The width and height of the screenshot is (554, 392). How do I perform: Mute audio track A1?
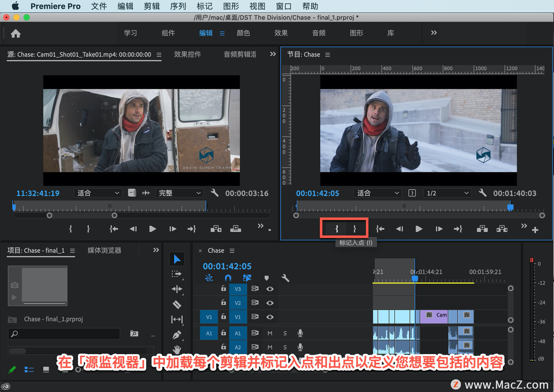pos(270,333)
